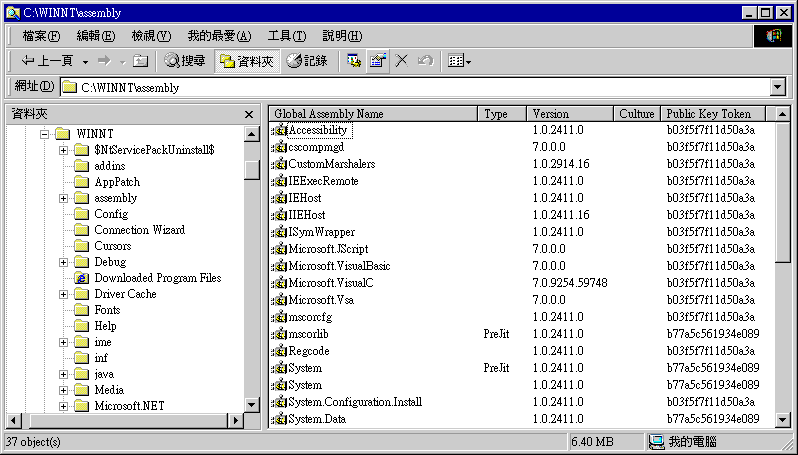
Task: Select the AppPatch folder icon
Action: click(x=81, y=182)
